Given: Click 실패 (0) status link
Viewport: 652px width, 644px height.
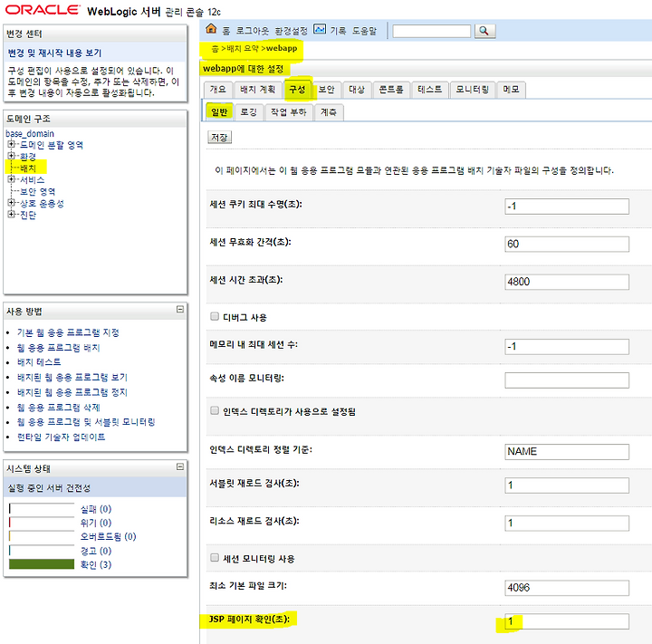Looking at the screenshot, I should click(96, 509).
